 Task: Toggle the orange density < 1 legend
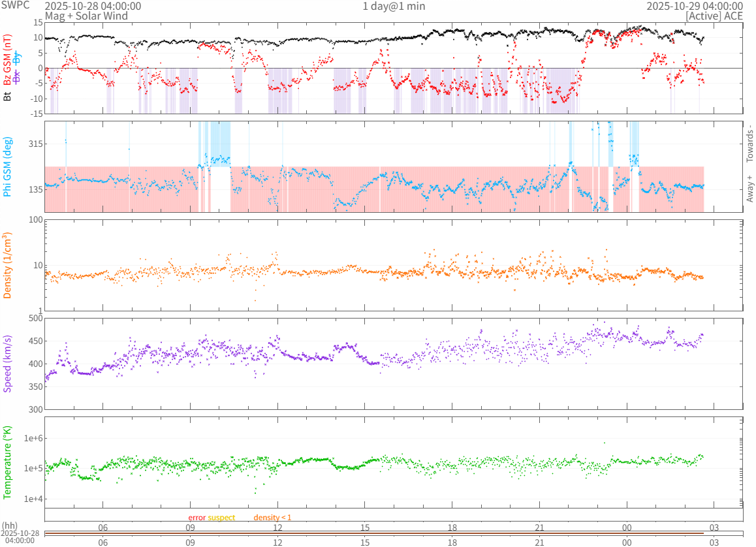272,517
